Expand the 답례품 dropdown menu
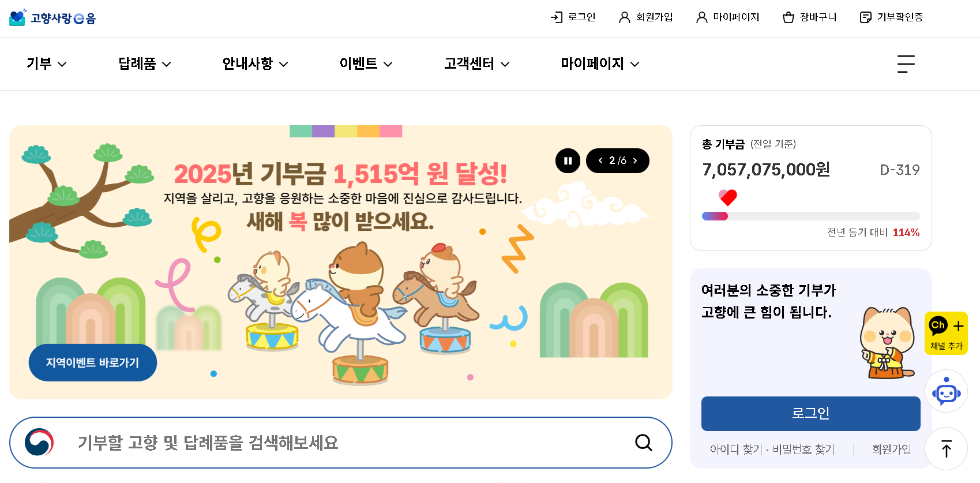 click(144, 64)
